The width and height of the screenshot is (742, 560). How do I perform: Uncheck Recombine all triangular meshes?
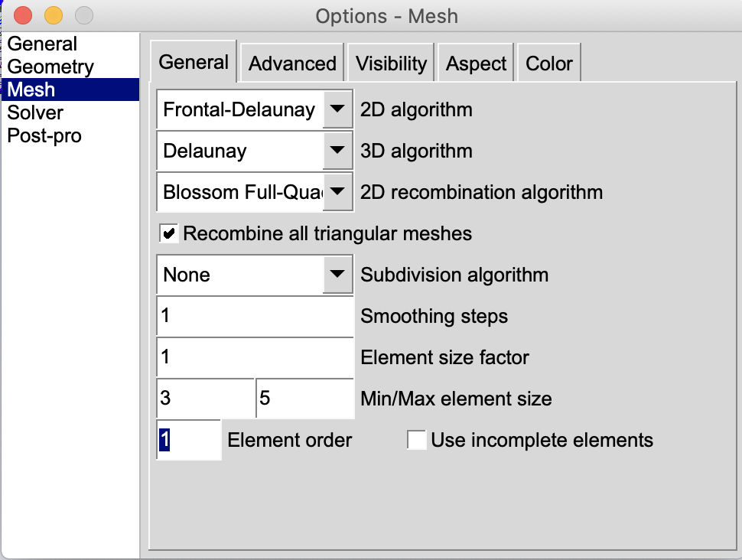[x=169, y=233]
